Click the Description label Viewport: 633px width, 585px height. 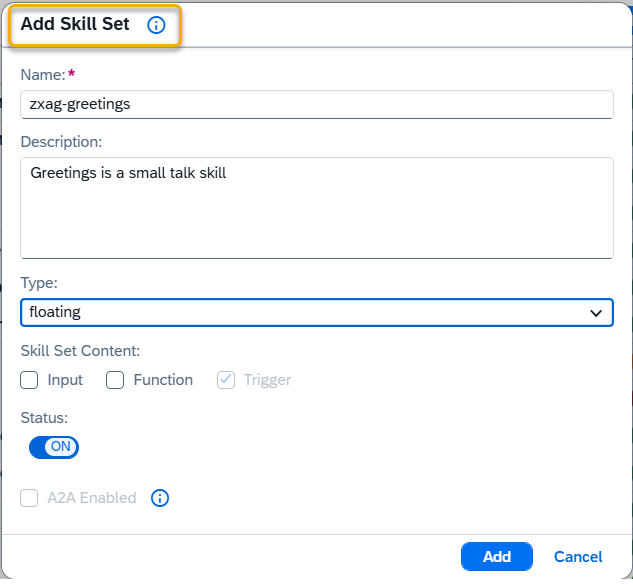[x=61, y=142]
